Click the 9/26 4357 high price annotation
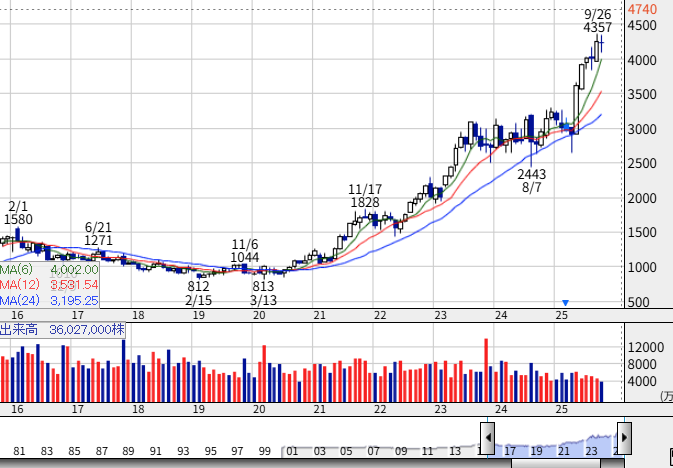The width and height of the screenshot is (673, 468). click(x=598, y=21)
